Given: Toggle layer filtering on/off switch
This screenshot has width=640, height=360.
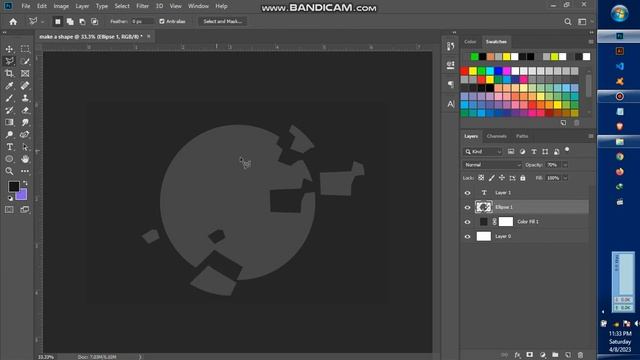Looking at the screenshot, I should 567,150.
